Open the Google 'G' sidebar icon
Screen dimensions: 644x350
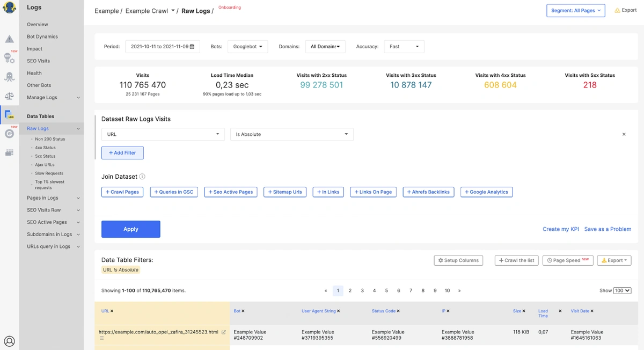(x=9, y=134)
